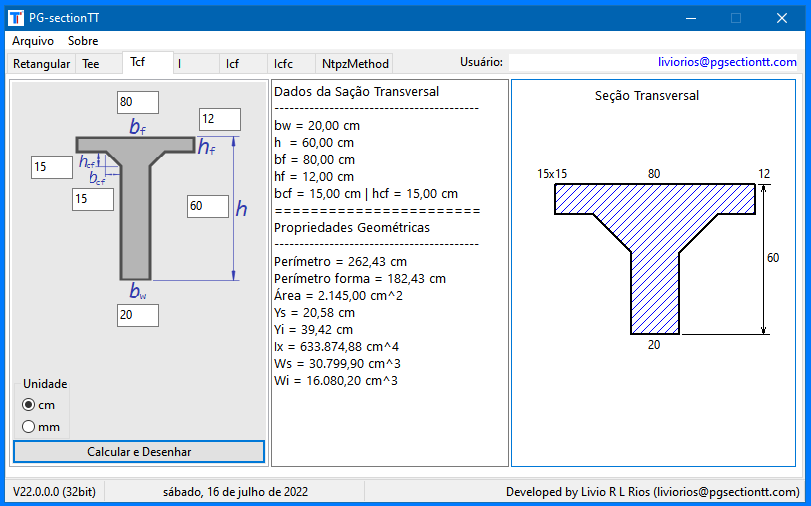Screen dimensions: 811x506
Task: Click the bf flange width field showing 80
Action: point(138,102)
